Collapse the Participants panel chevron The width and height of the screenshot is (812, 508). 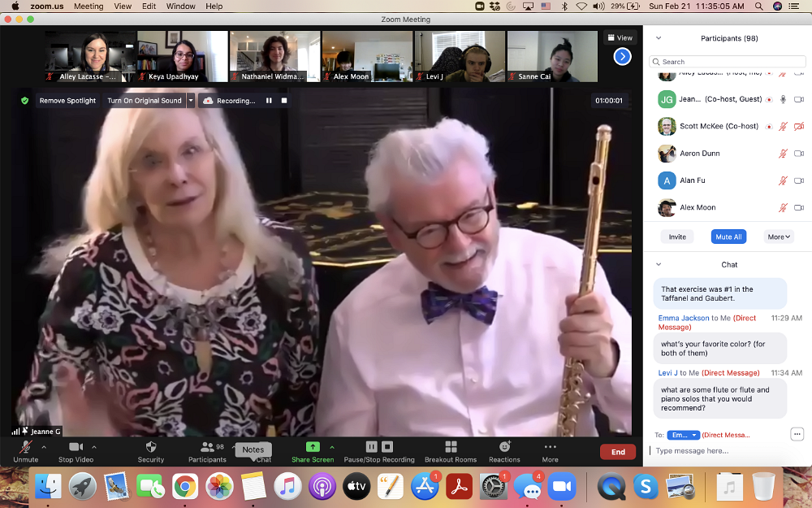pyautogui.click(x=659, y=38)
